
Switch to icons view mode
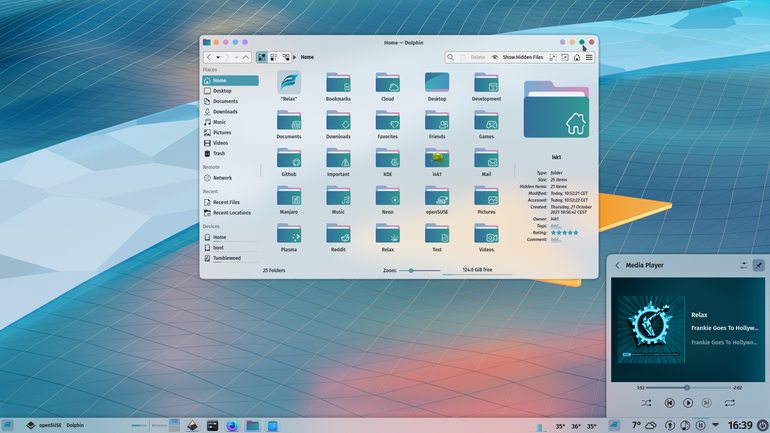[x=262, y=57]
